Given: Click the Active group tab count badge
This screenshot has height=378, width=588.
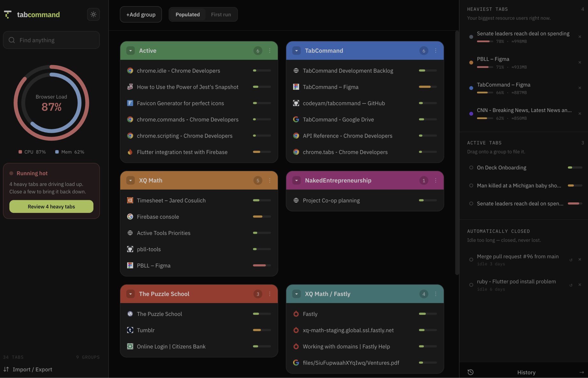Looking at the screenshot, I should tap(258, 50).
